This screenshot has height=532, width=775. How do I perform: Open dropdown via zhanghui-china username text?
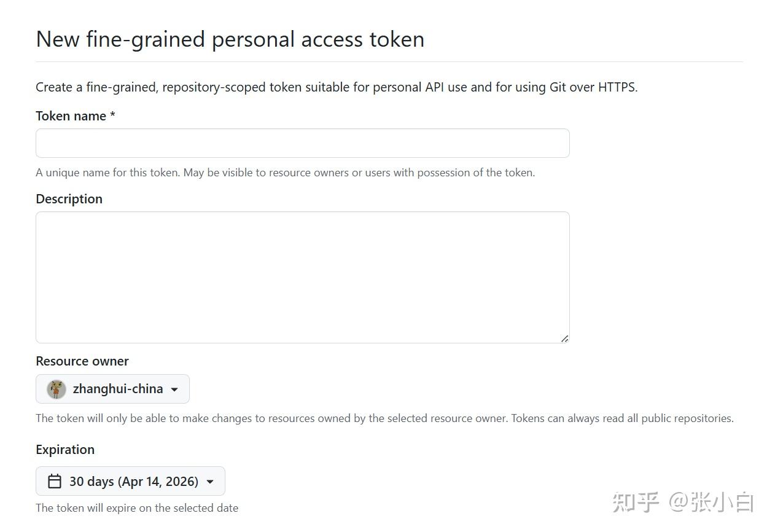[x=118, y=389]
